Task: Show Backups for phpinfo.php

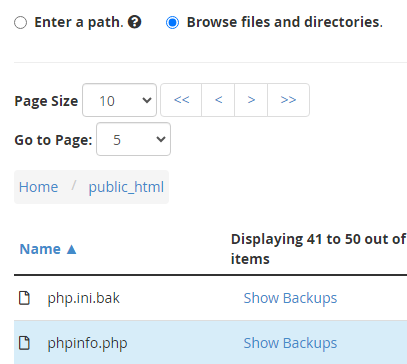Action: (290, 343)
